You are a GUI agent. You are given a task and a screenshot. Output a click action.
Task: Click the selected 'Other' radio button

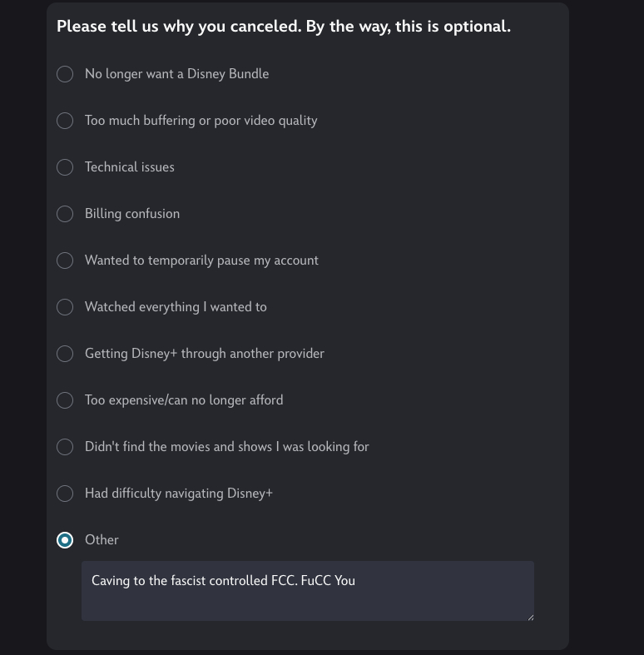coord(65,540)
